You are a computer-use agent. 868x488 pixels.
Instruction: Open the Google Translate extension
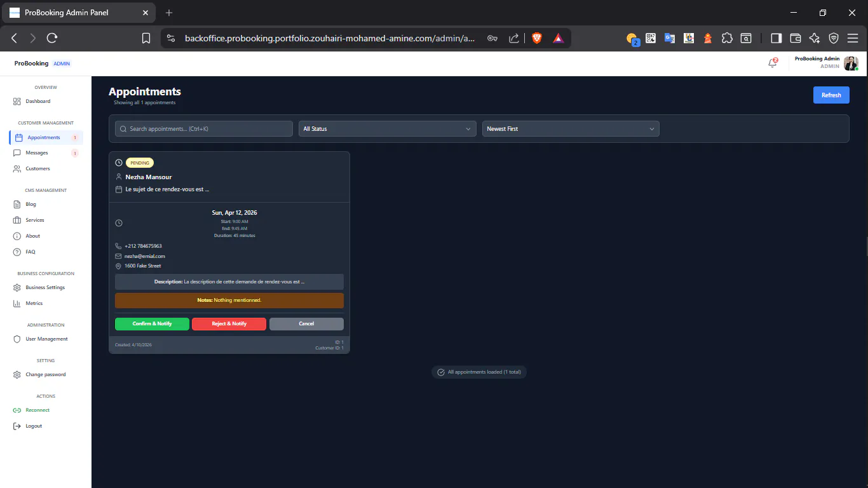click(x=670, y=38)
